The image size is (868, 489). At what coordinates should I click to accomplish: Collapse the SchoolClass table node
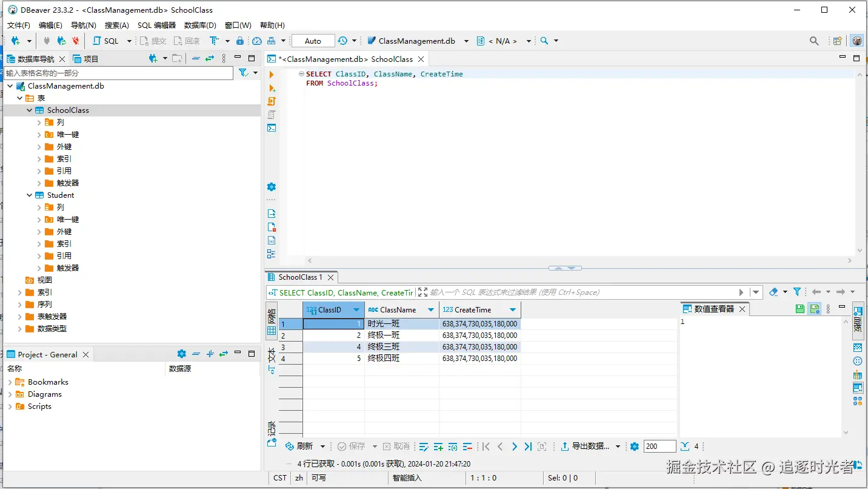tap(29, 110)
